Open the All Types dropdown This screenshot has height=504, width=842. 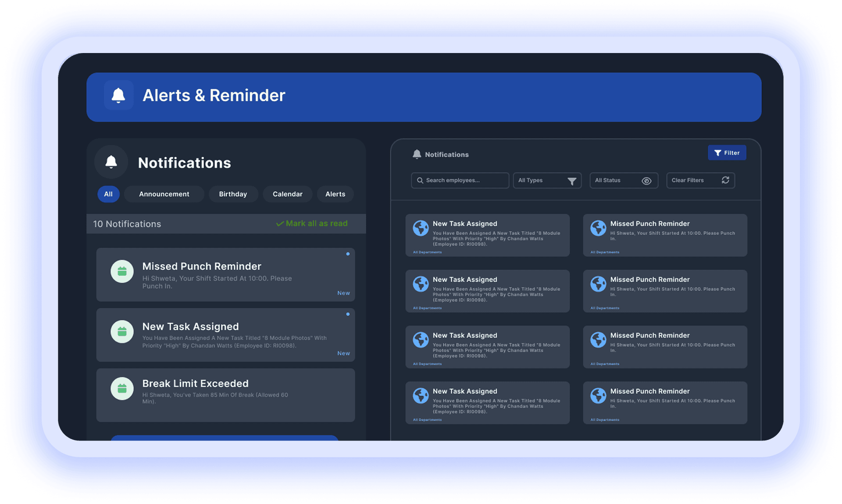tap(547, 181)
